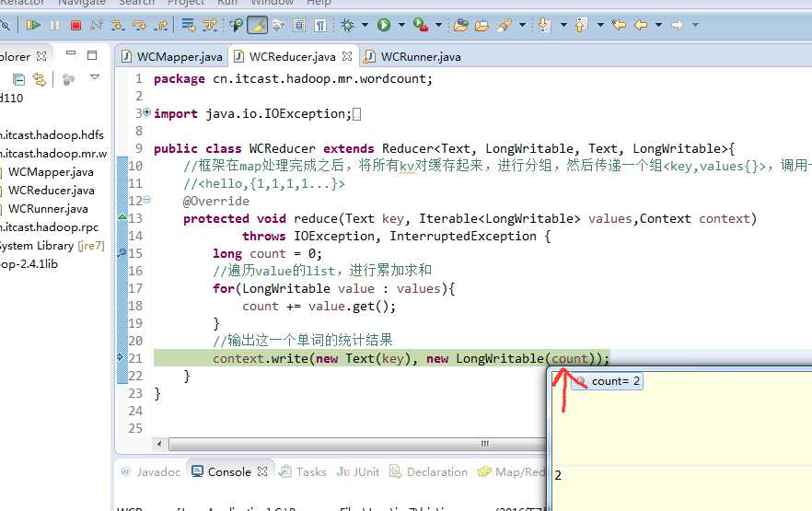Toggle Use Step Filters
Screen dimensions: 812x511
tap(210, 25)
